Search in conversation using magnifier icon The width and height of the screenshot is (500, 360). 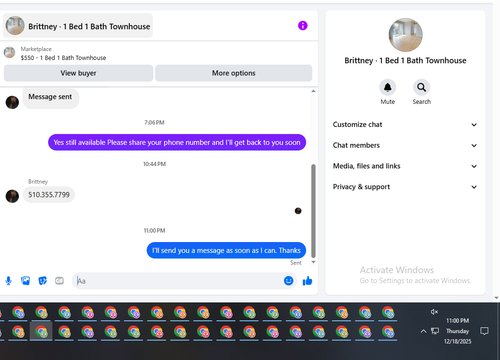tap(422, 87)
